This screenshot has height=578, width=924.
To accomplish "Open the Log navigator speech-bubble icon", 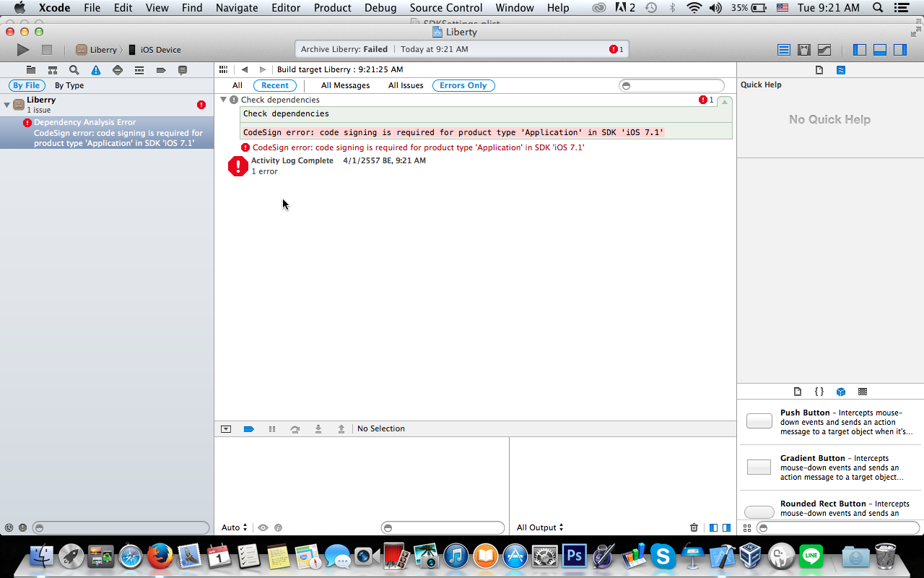I will point(183,70).
